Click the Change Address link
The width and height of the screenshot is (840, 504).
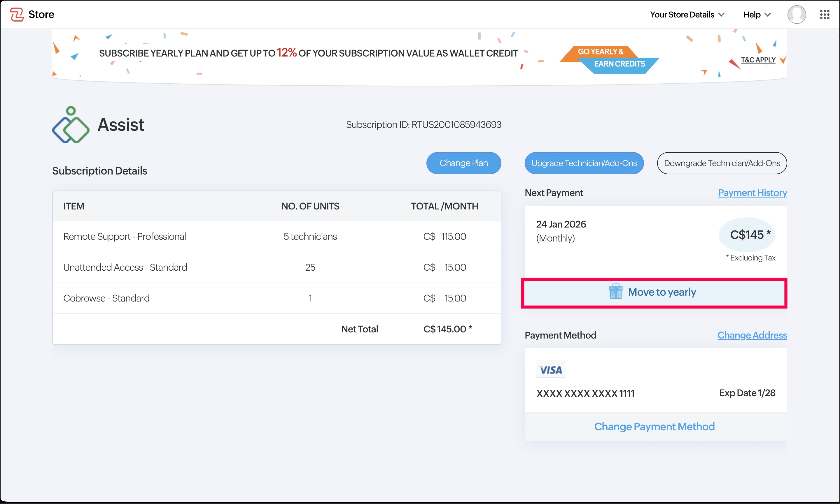752,335
